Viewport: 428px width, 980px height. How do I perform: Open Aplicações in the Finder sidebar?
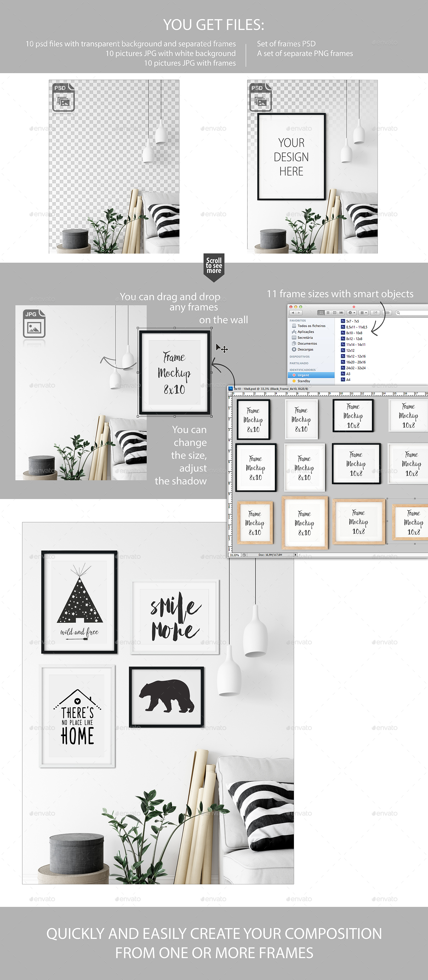[311, 332]
